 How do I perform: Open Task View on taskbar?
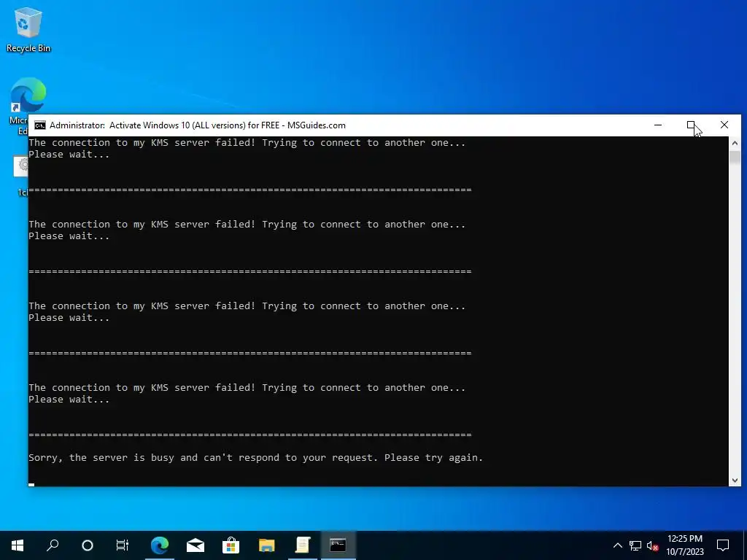point(123,545)
